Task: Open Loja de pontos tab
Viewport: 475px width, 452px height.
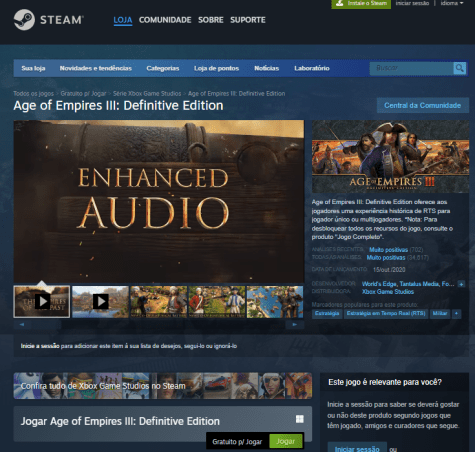Action: click(217, 68)
